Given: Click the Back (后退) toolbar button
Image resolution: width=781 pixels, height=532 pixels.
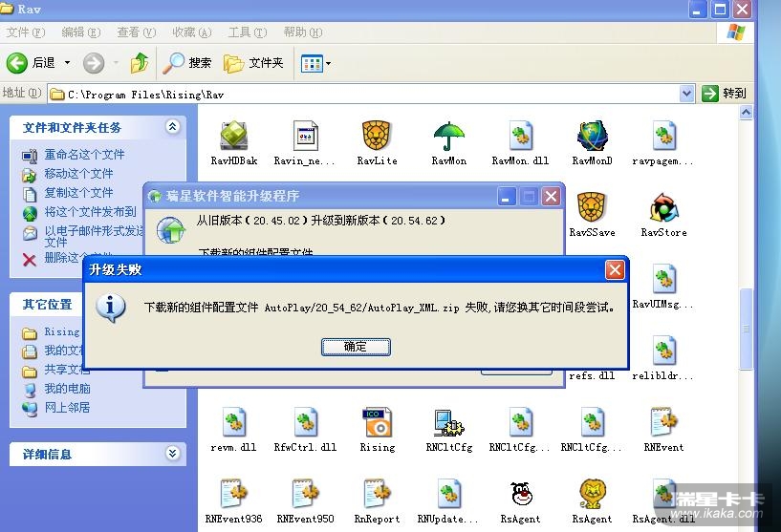Looking at the screenshot, I should click(x=31, y=63).
